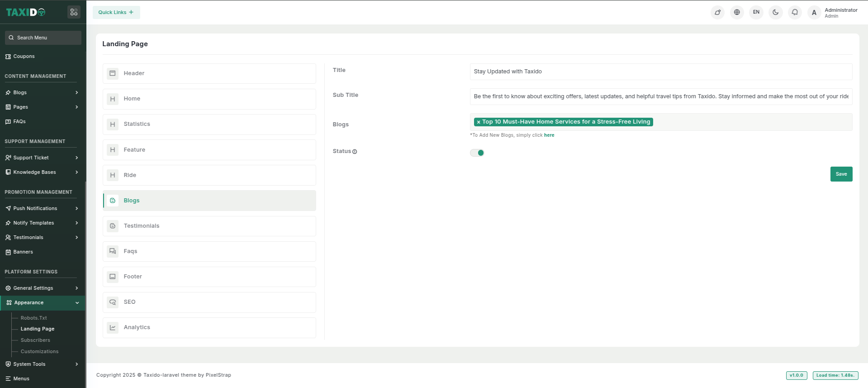Click the globe icon in top bar

[x=737, y=12]
